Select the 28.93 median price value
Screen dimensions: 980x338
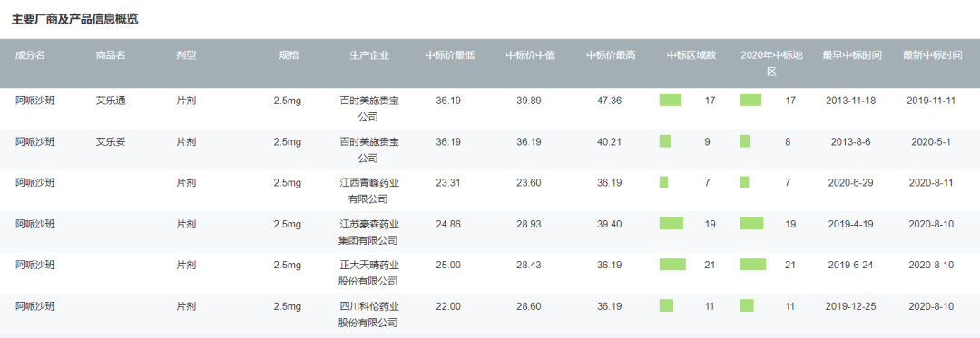(529, 224)
